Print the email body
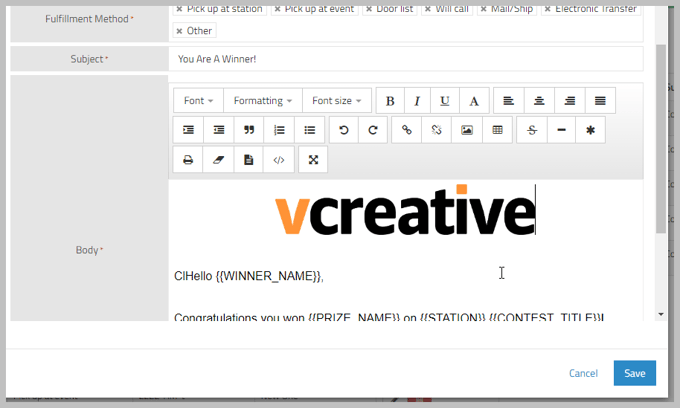Viewport: 680px width, 408px height. 188,160
